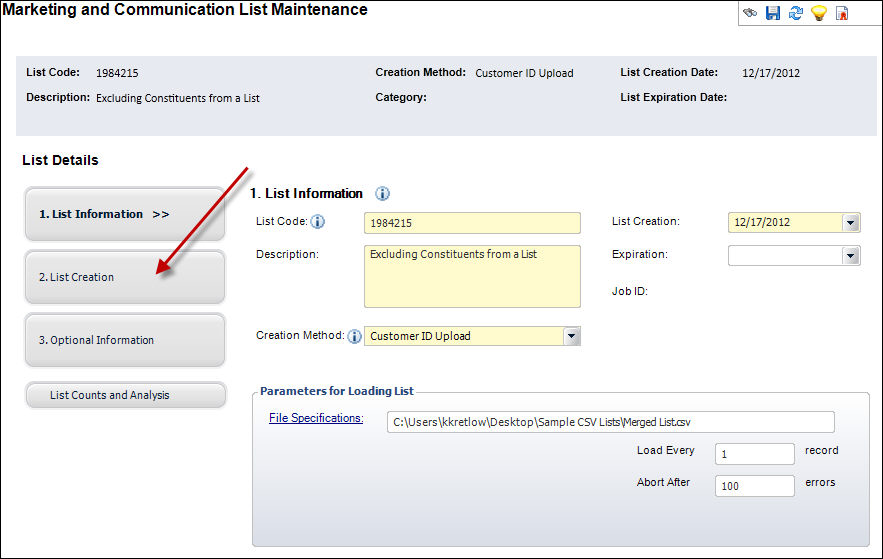Open the File Specifications link
Screen dimensions: 883x559
[316, 418]
